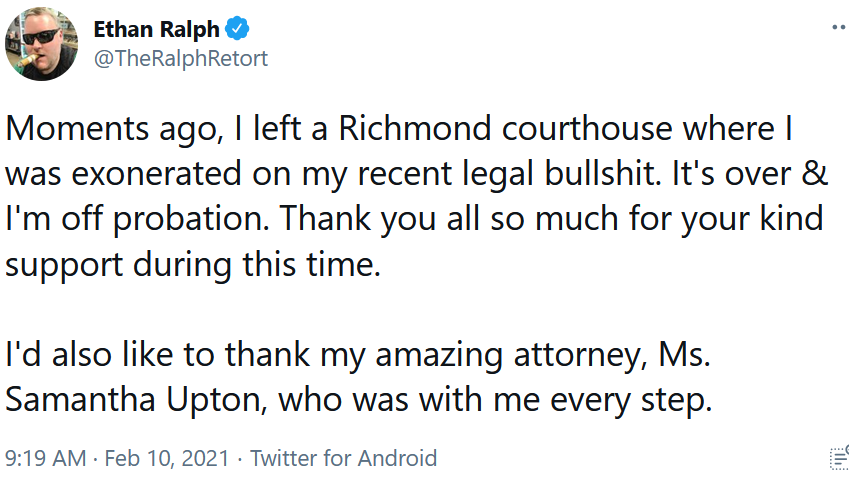Click the phrase 'It's over &' in the tweet
The image size is (849, 487).
[x=749, y=174]
